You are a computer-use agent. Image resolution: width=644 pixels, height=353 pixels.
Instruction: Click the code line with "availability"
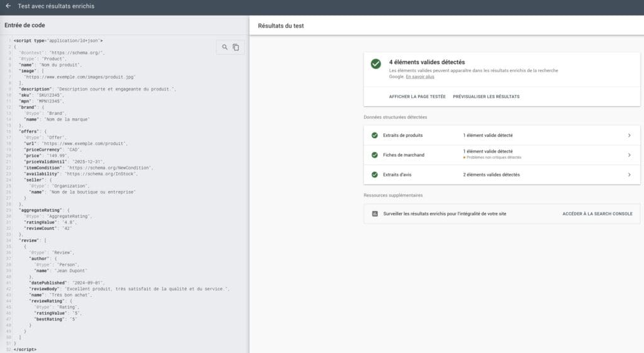(81, 174)
